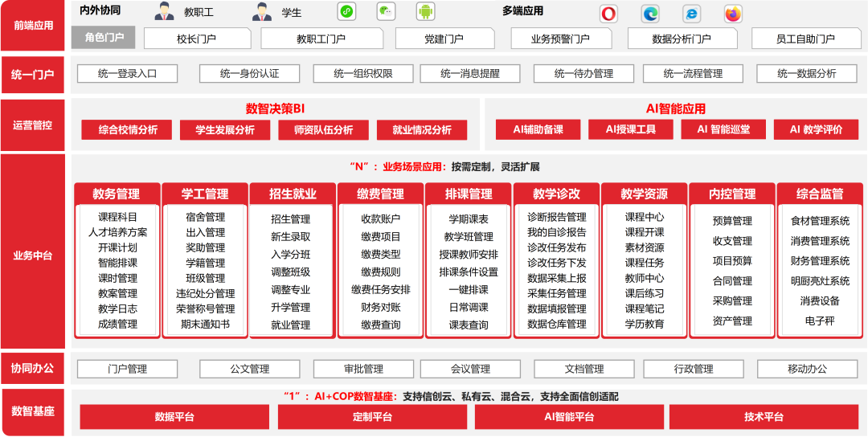Viewport: 868px width, 437px height.
Task: Click the Microsoft Edge browser icon
Action: pyautogui.click(x=650, y=14)
